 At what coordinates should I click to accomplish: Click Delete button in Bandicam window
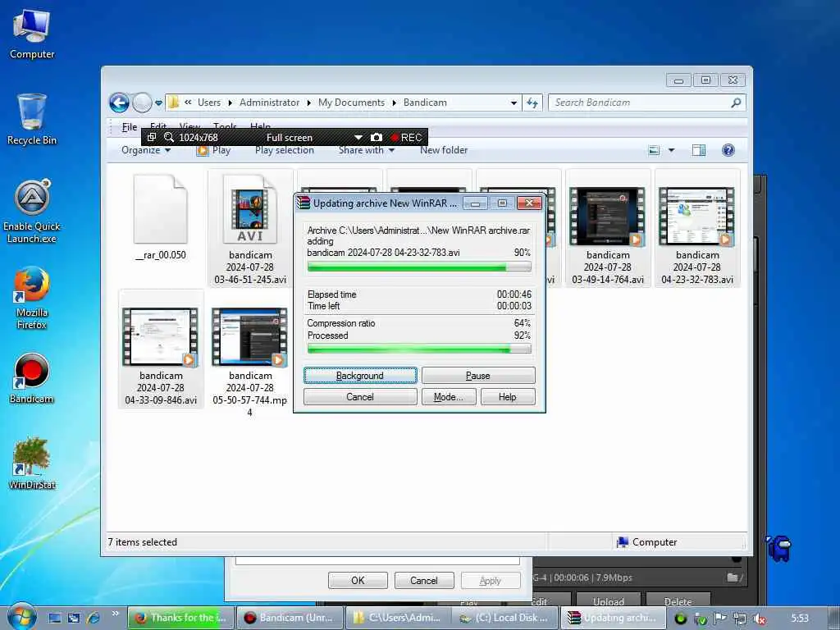coord(678,601)
